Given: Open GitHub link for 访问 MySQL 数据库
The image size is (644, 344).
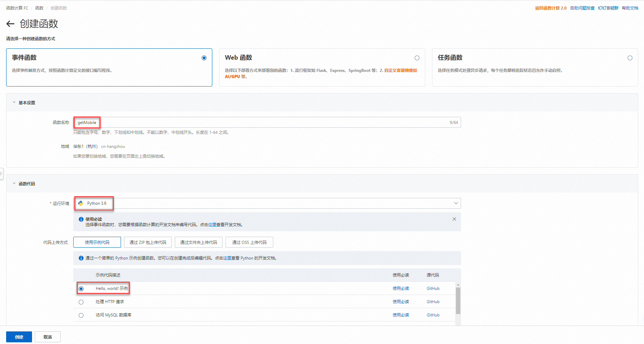Looking at the screenshot, I should point(433,315).
